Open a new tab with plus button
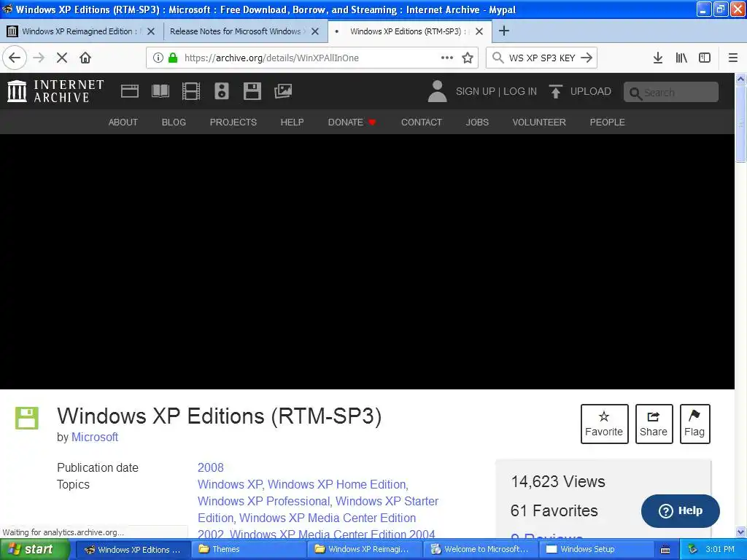This screenshot has height=560, width=747. (503, 31)
